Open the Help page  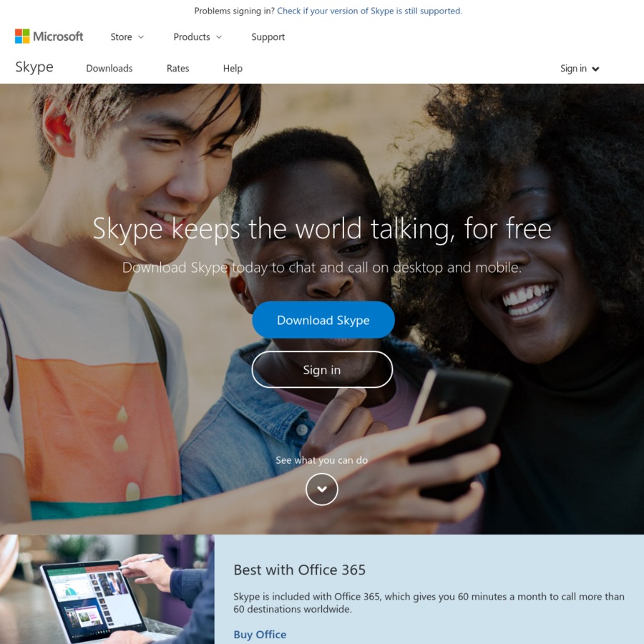point(233,68)
